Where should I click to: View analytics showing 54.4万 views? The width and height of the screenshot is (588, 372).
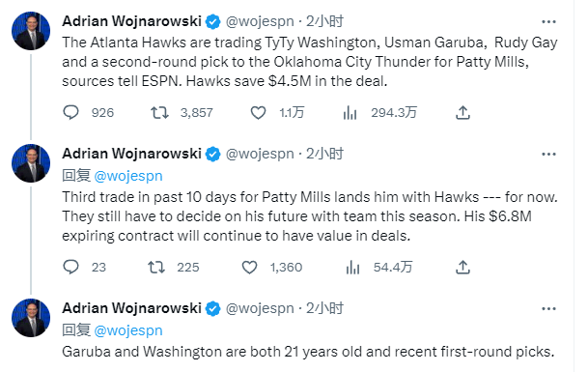tap(352, 267)
